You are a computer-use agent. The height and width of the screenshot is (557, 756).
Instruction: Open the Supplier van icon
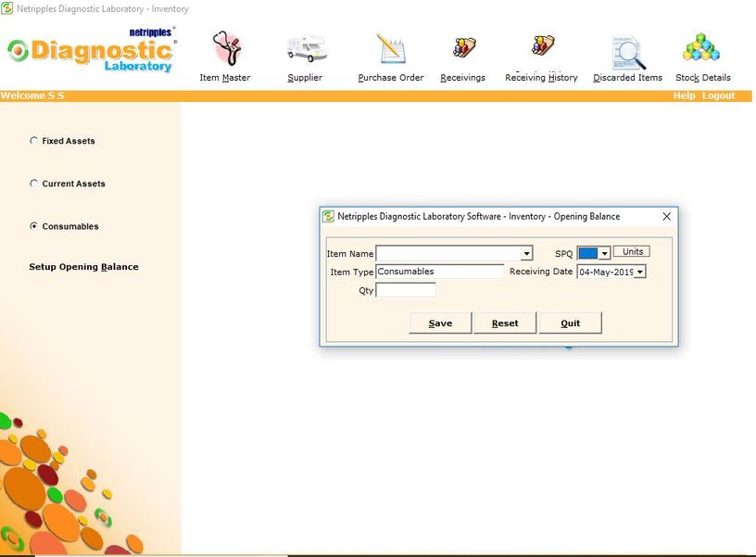[x=306, y=48]
